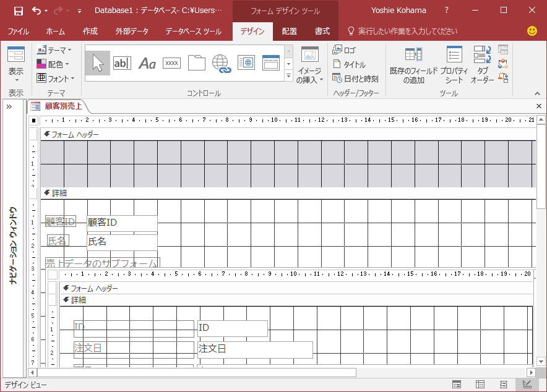Pick the Label (Aa) control
The width and height of the screenshot is (547, 392).
coord(147,62)
